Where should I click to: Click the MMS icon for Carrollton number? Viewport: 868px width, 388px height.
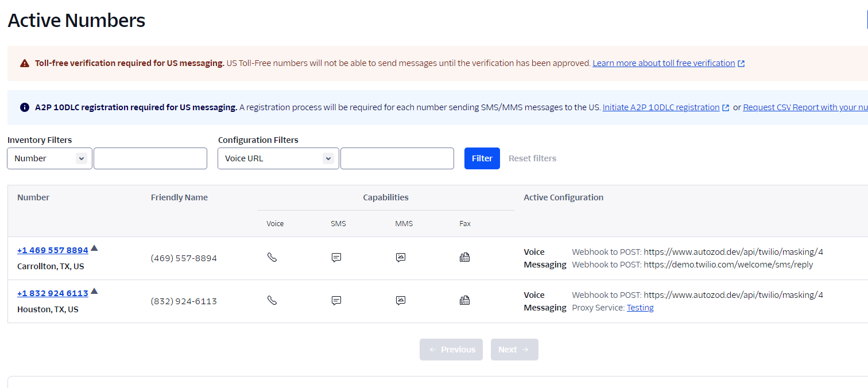tap(401, 258)
